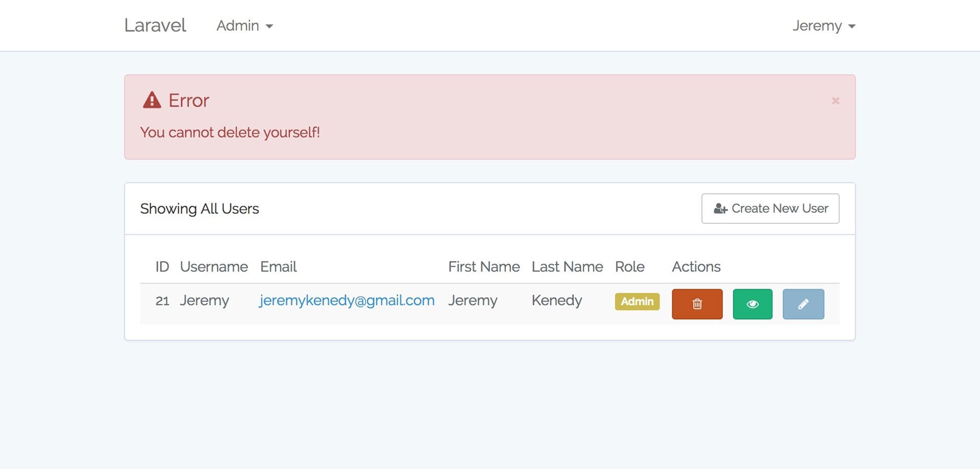Click the Last Name column header

click(567, 267)
